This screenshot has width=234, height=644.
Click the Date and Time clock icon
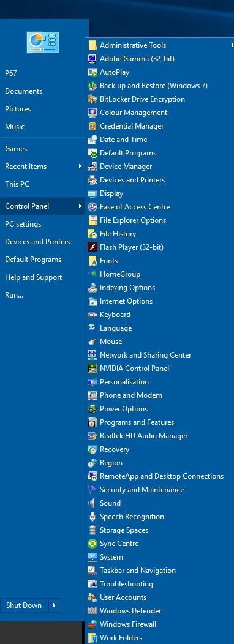click(x=92, y=140)
